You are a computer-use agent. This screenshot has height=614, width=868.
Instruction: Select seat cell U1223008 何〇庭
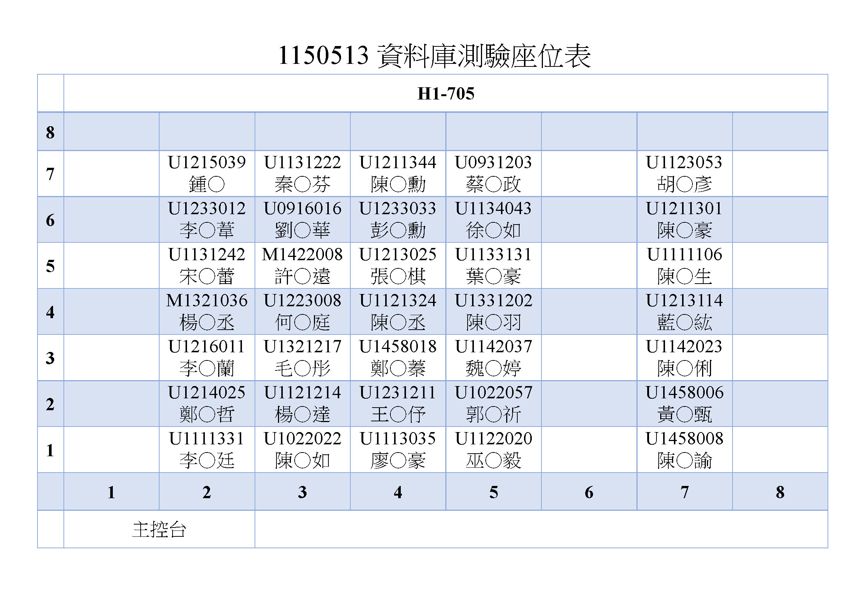tap(302, 312)
